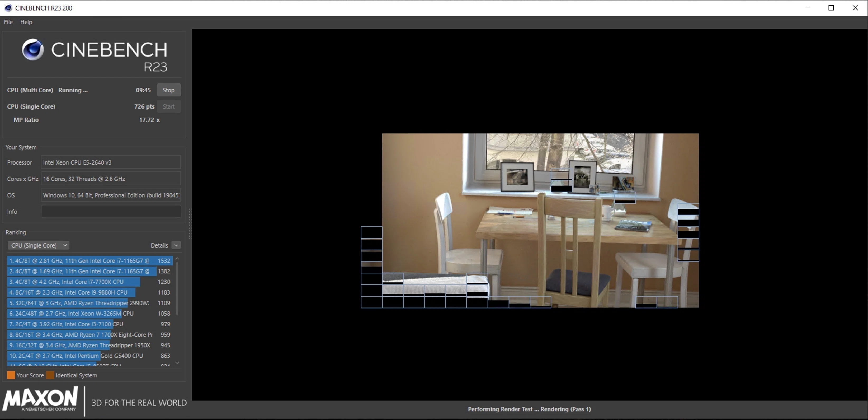868x420 pixels.
Task: Close the Cinebench window
Action: point(855,8)
